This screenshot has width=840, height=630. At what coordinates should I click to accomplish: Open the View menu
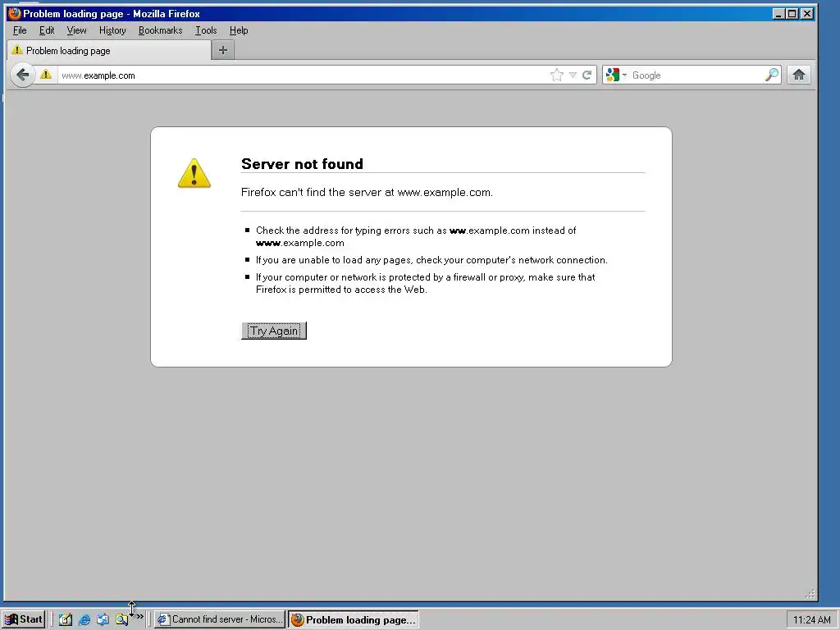pyautogui.click(x=76, y=30)
